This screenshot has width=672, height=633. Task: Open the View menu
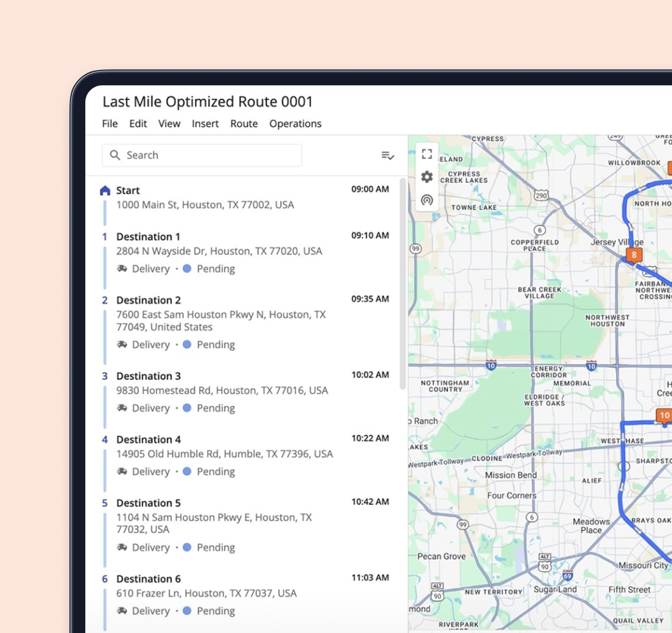[169, 124]
